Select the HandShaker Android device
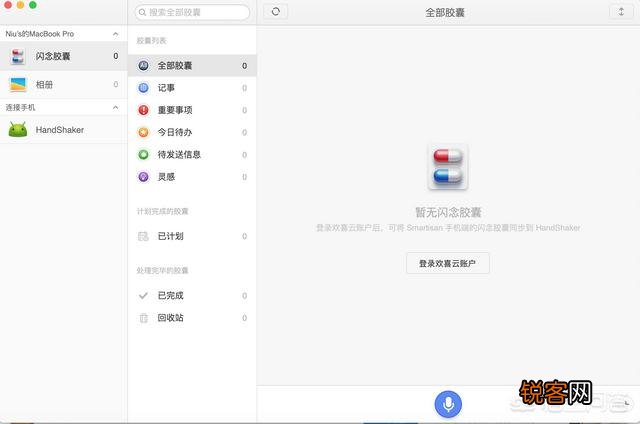640x424 pixels. click(x=63, y=130)
